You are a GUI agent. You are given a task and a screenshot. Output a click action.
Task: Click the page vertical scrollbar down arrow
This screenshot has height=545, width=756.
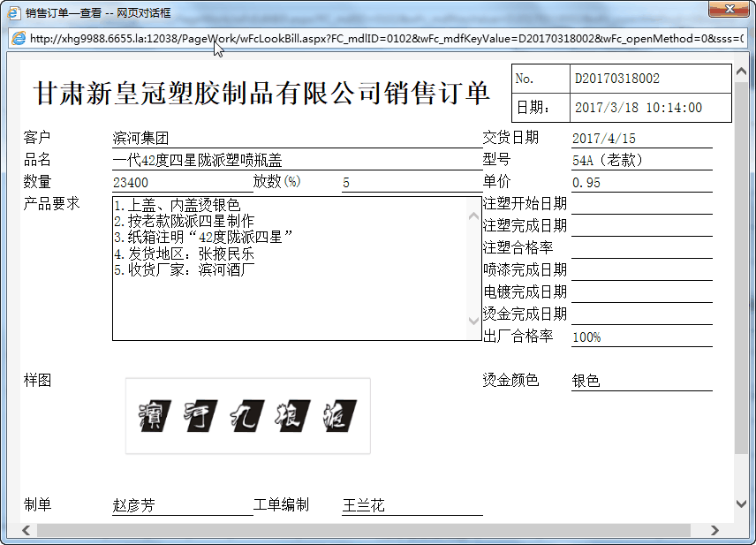coord(740,503)
